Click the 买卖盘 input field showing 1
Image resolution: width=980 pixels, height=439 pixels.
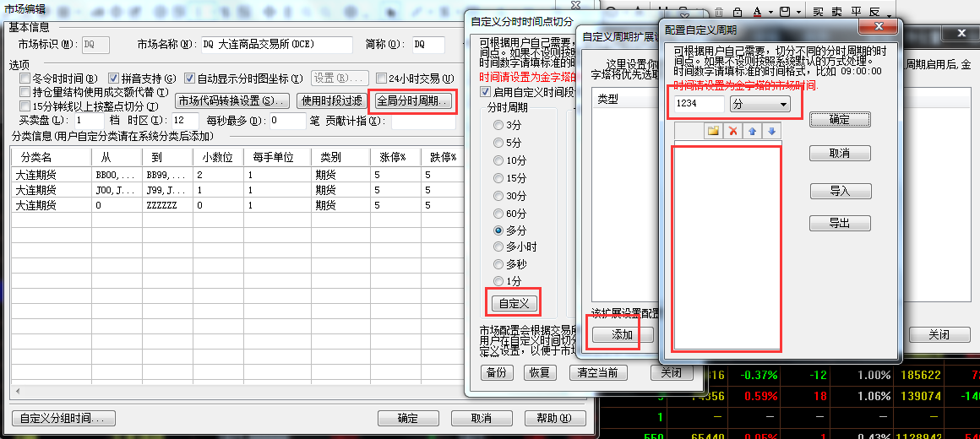coord(89,120)
